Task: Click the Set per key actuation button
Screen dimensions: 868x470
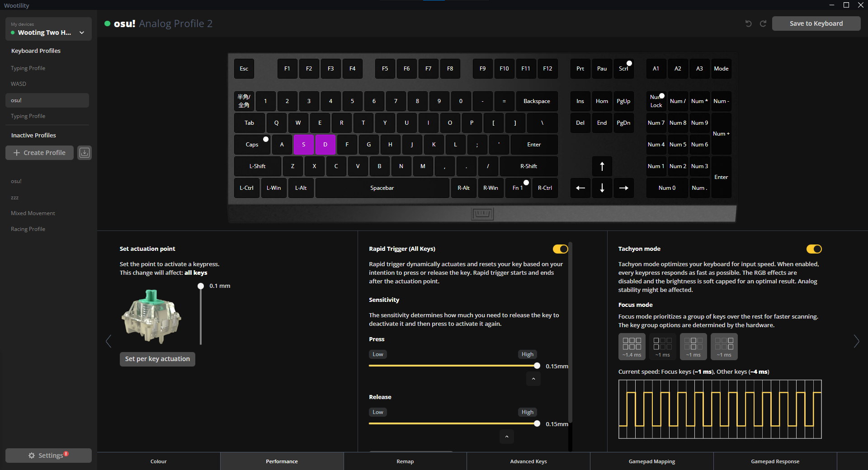Action: (x=157, y=359)
